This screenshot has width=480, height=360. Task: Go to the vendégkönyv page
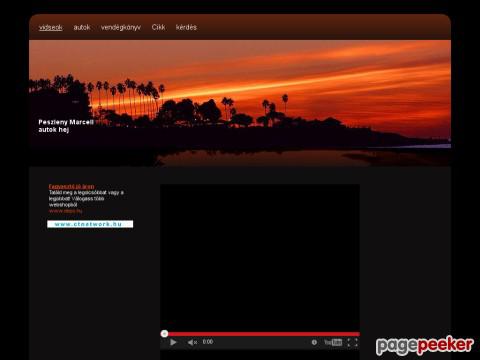(121, 27)
